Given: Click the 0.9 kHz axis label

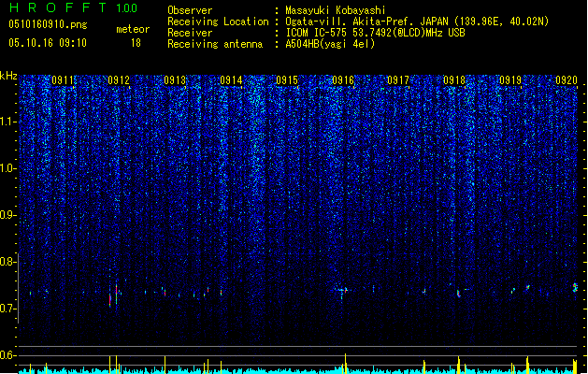Looking at the screenshot, I should (8, 215).
